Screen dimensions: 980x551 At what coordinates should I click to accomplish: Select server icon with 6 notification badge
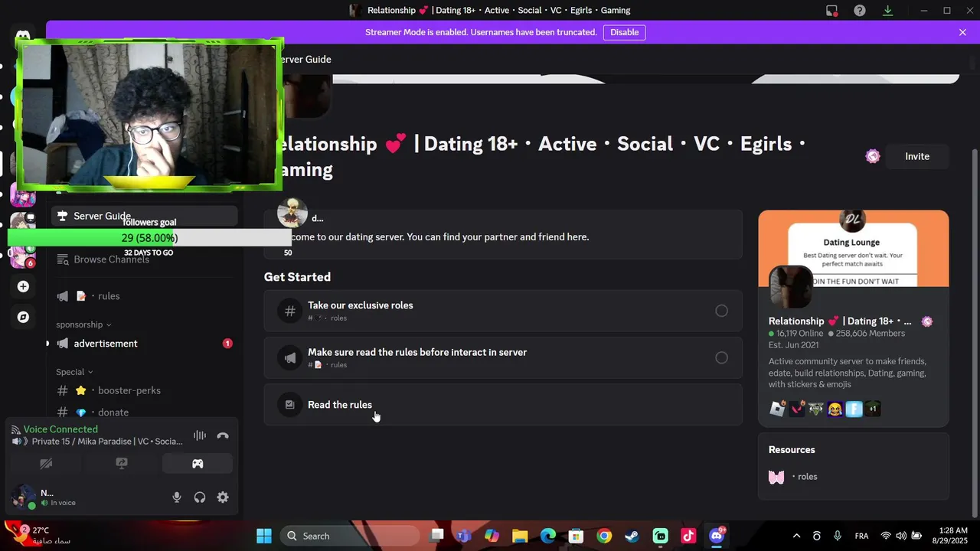(x=21, y=256)
